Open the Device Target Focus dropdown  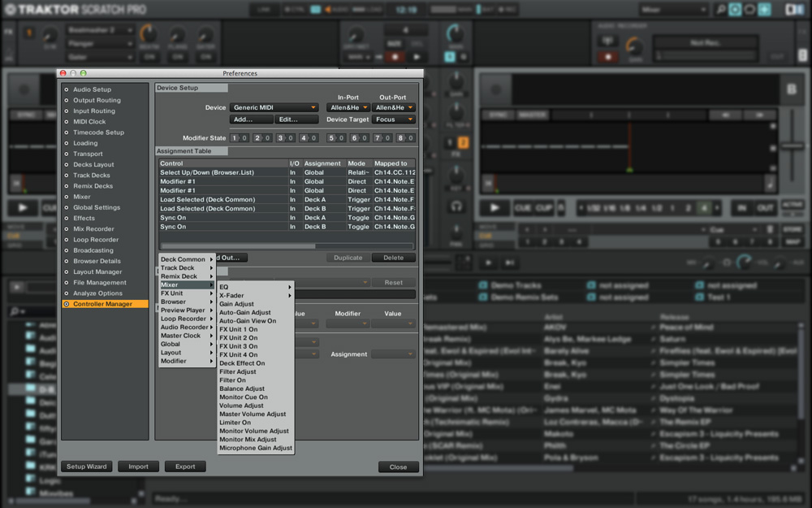click(x=395, y=119)
